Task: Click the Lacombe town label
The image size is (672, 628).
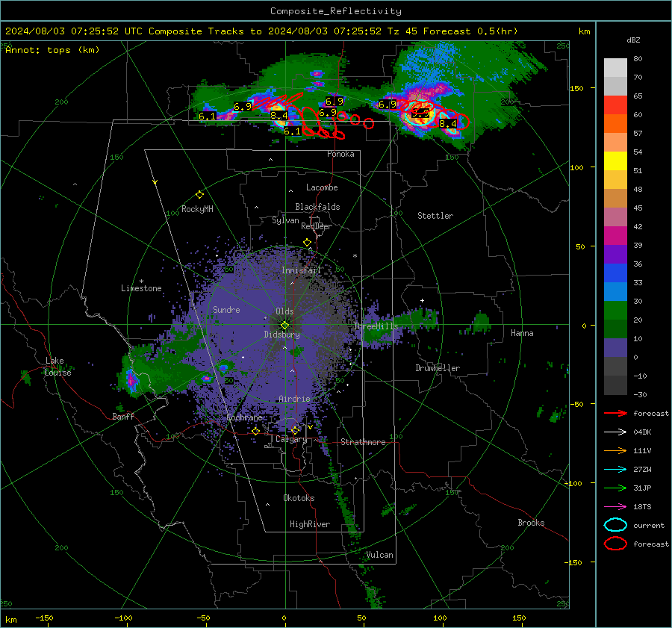Action: click(x=322, y=187)
